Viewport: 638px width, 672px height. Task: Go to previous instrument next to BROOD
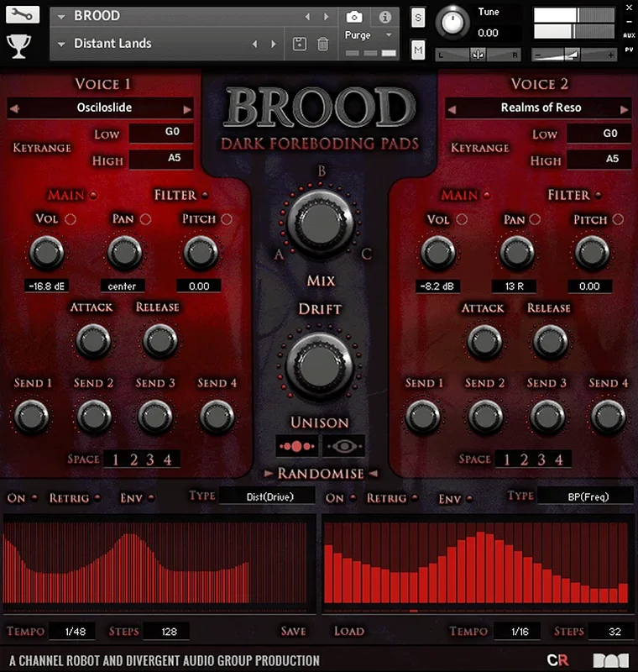307,16
